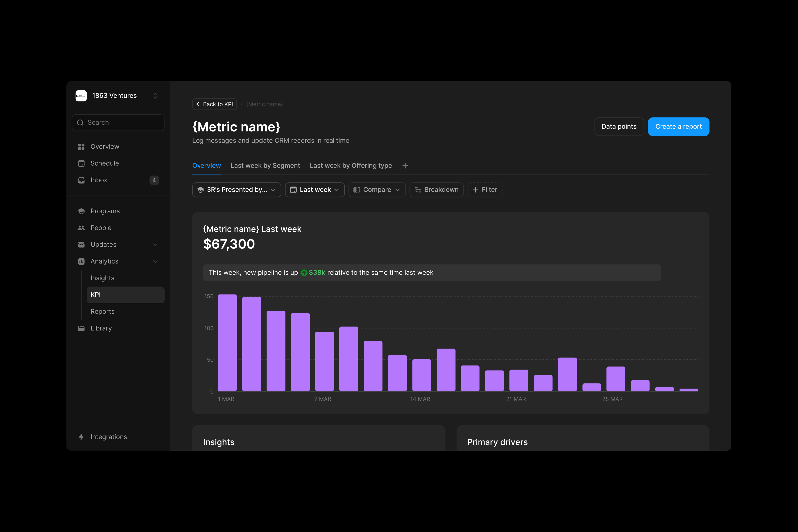Click the Integrations lightning bolt icon
Viewport: 798px width, 532px height.
[x=81, y=437]
